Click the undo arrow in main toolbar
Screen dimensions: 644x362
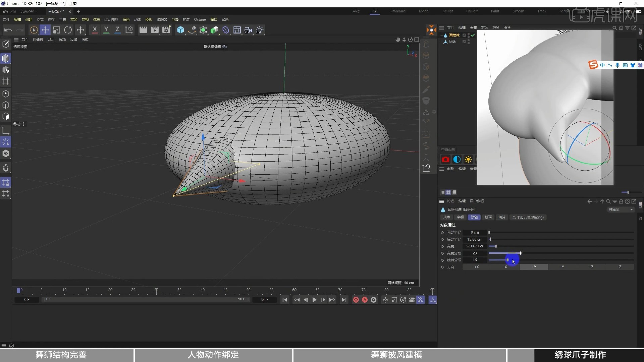point(8,30)
